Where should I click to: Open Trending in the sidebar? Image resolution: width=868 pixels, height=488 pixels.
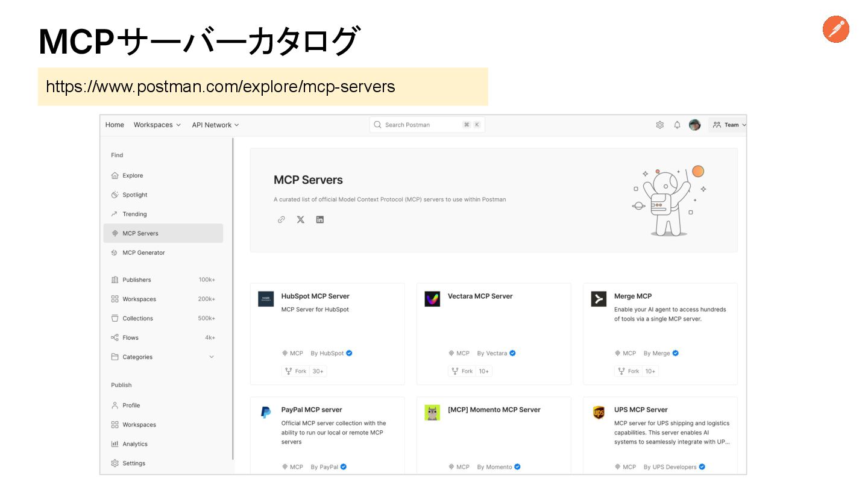(x=163, y=214)
